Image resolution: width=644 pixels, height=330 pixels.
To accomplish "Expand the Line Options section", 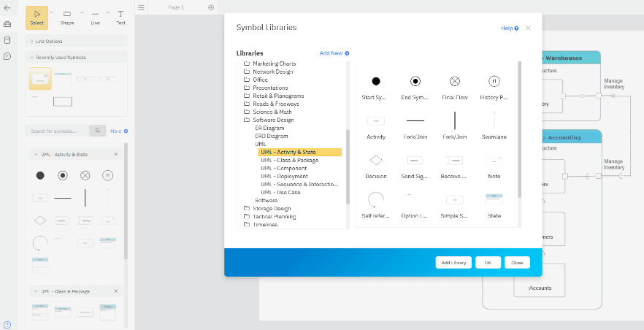I will pos(77,41).
